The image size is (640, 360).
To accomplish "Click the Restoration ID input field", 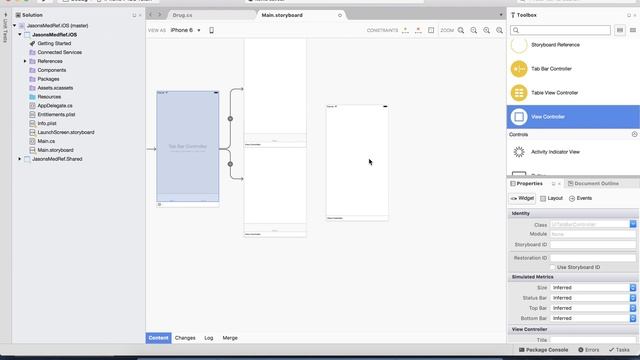I will 593,258.
